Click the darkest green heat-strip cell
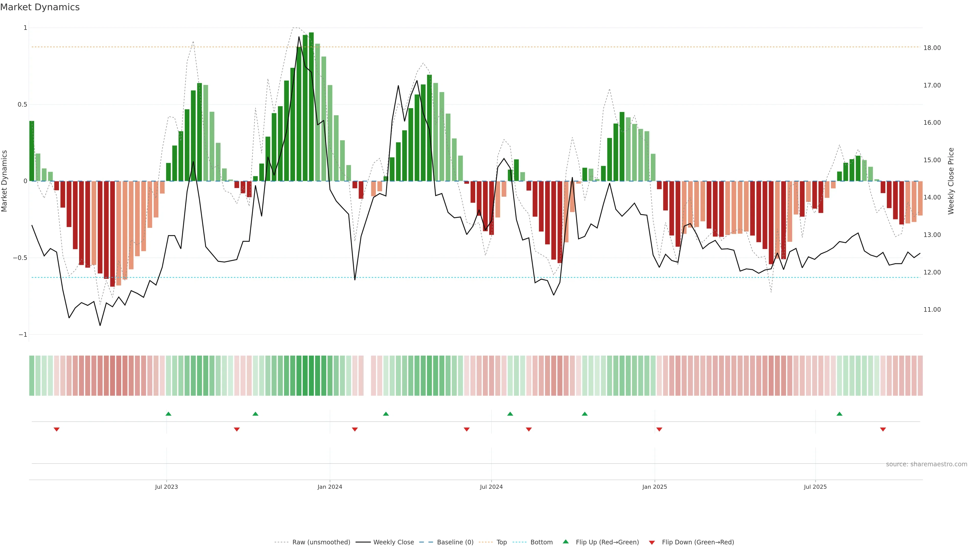This screenshot has height=551, width=980. click(311, 375)
